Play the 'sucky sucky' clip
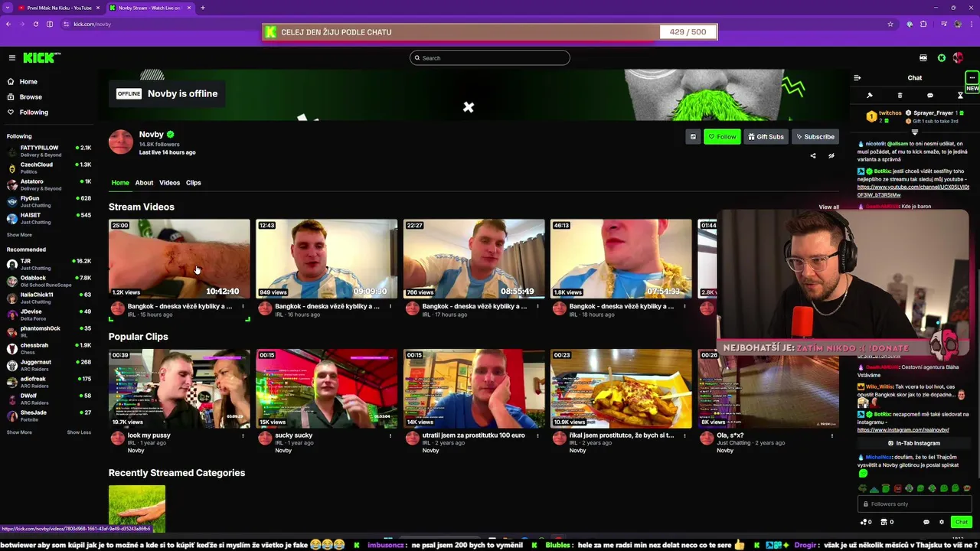This screenshot has height=551, width=980. (x=326, y=388)
